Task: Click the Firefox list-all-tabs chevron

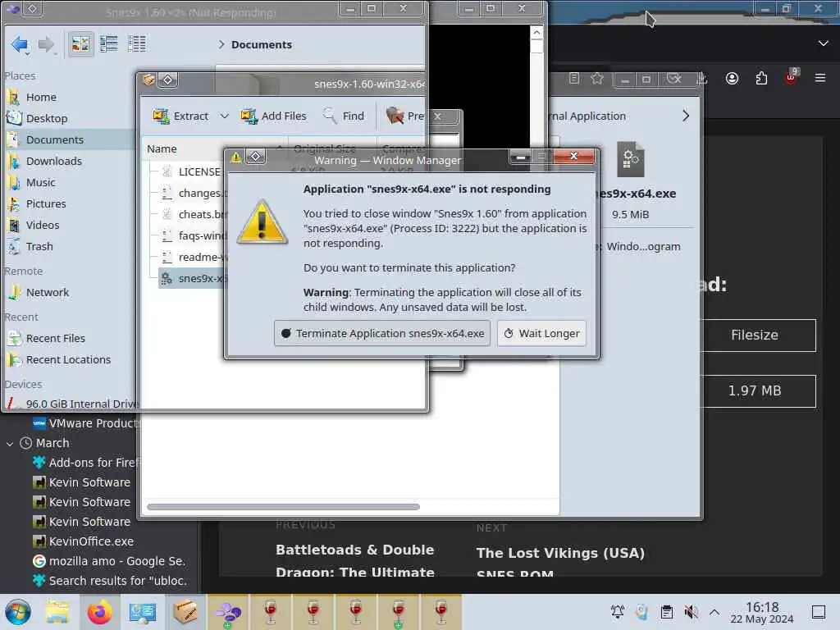Action: coord(824,43)
